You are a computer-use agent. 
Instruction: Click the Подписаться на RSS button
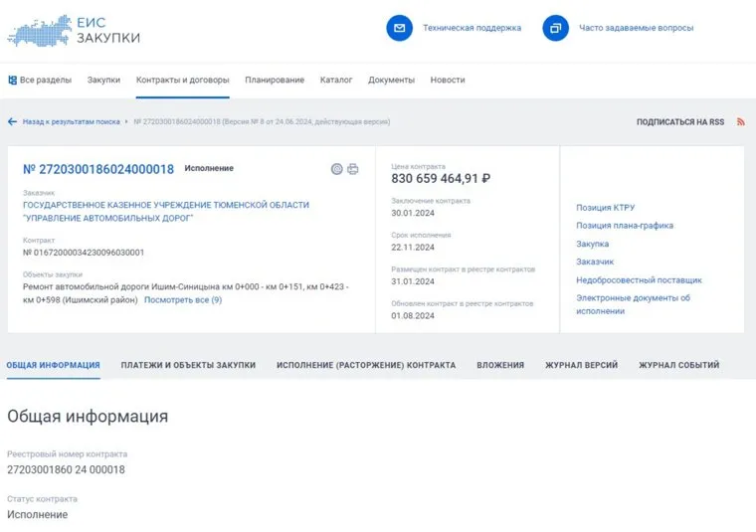680,122
